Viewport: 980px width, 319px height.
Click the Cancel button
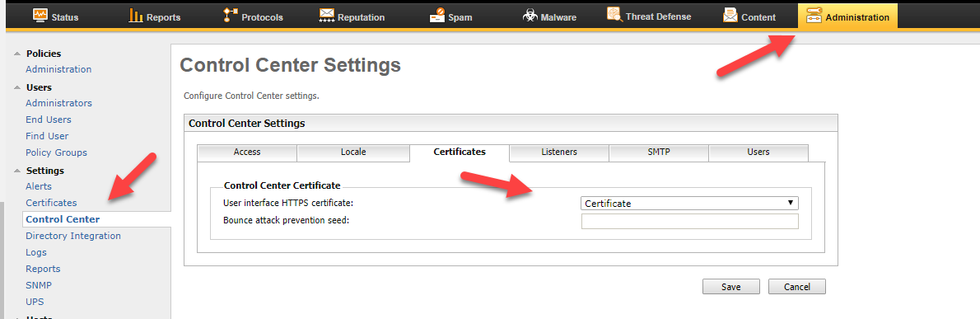point(797,287)
